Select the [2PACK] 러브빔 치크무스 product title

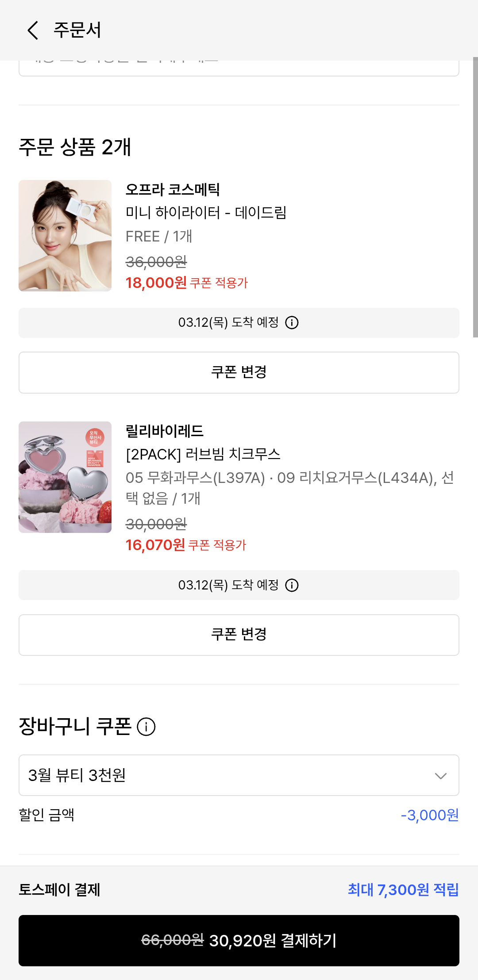[x=203, y=454]
